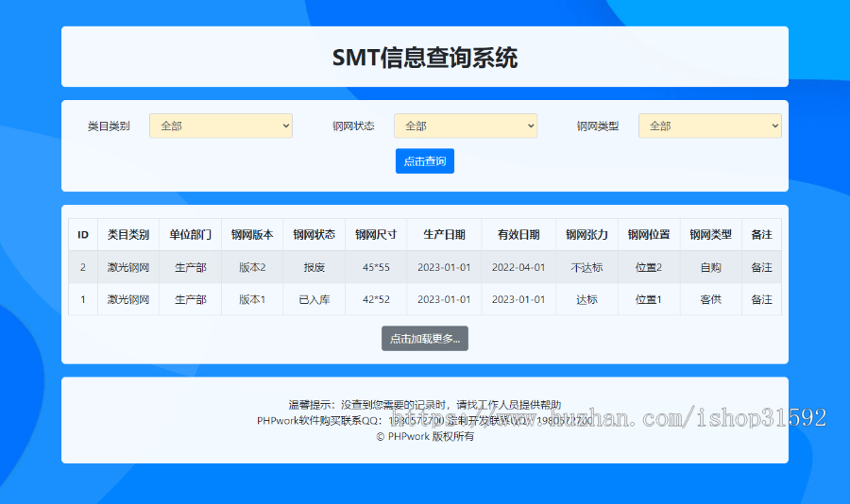This screenshot has width=850, height=504.
Task: Click the 温馨提示 notice line
Action: pos(424,405)
